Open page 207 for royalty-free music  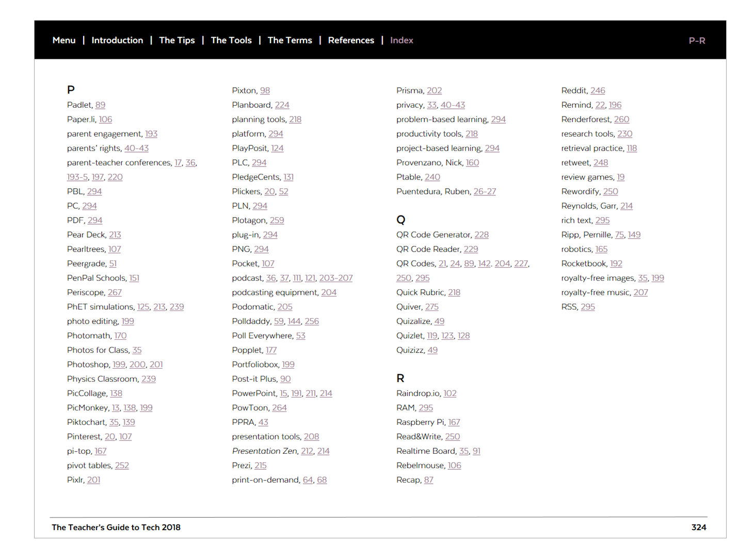[x=640, y=292]
